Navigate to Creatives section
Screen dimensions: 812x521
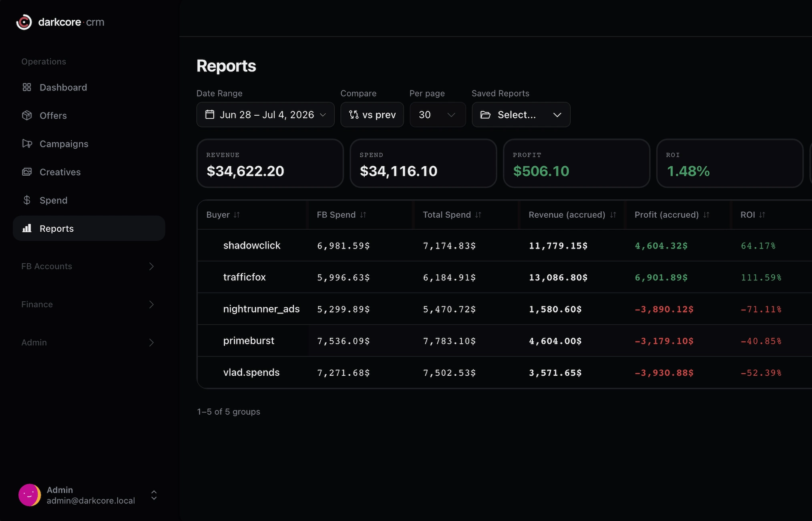tap(89, 172)
